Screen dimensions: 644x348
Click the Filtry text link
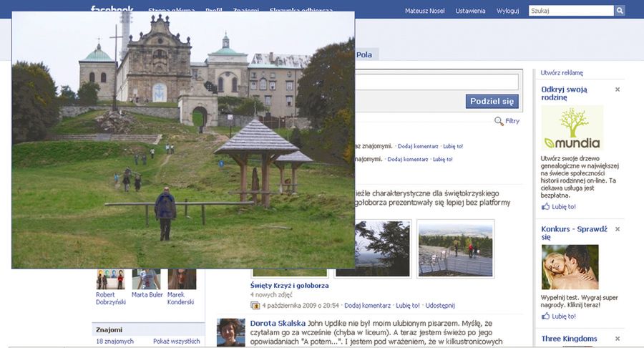pyautogui.click(x=512, y=121)
